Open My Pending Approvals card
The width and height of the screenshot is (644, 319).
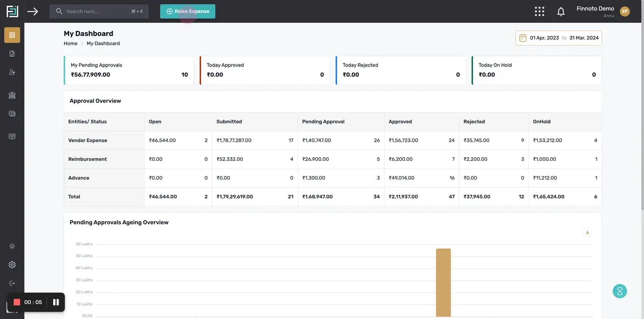(129, 70)
